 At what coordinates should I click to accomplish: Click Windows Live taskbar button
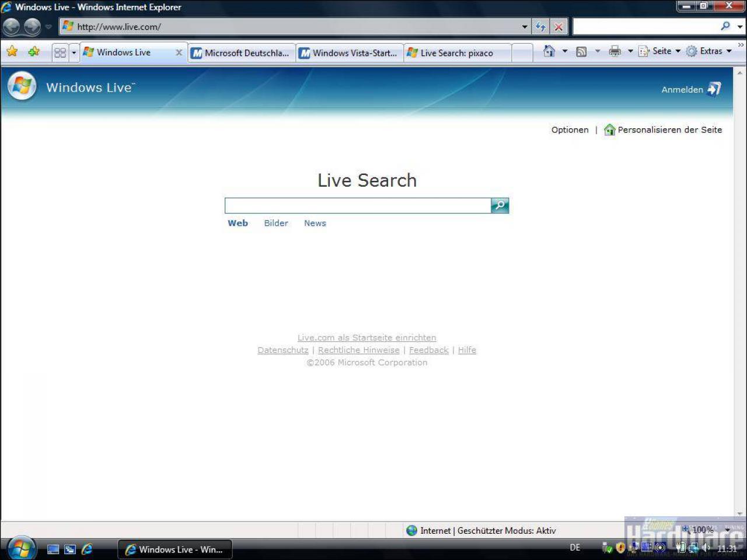click(175, 549)
